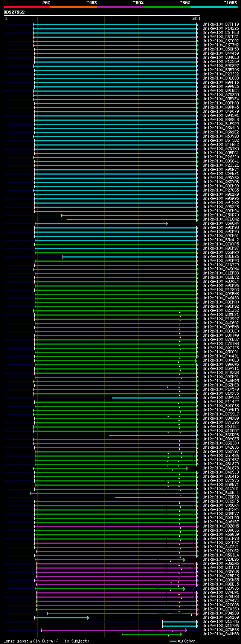Open hit UniRef100_B3SRP8
Image resolution: width=241 pixels, height=644 pixels.
pyautogui.click(x=221, y=435)
